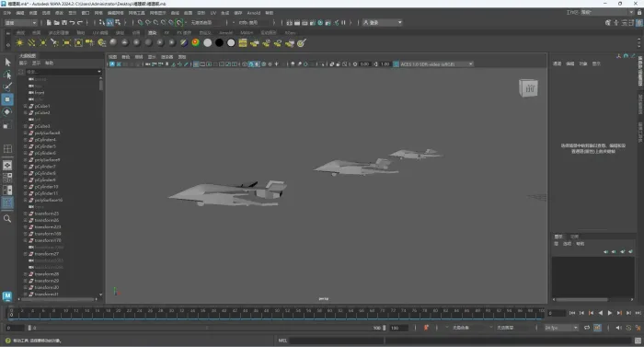Open the first menu (File) in the menu bar
Image resolution: width=644 pixels, height=347 pixels.
click(x=7, y=13)
